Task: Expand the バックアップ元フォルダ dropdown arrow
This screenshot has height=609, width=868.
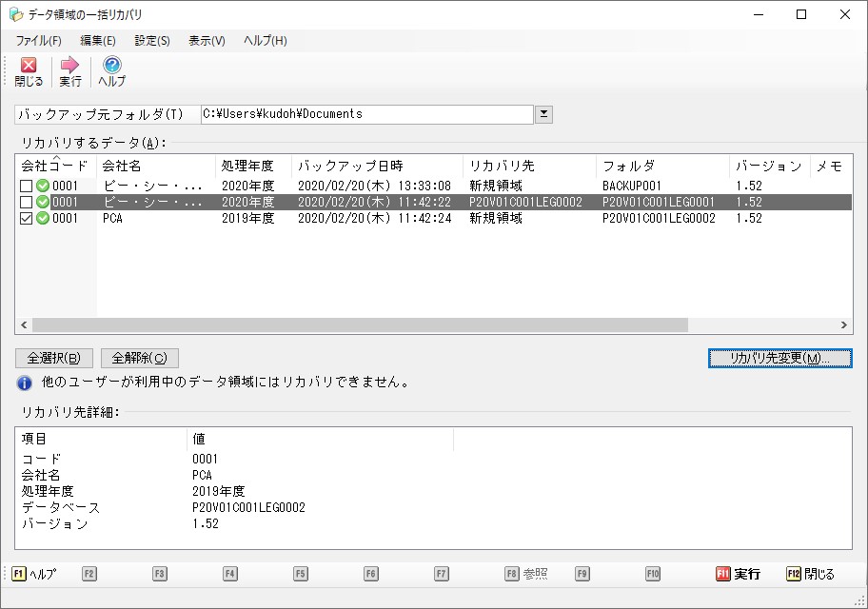Action: pos(543,114)
